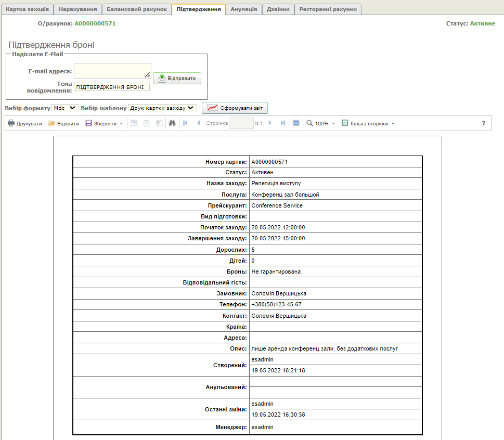Viewport: 504px width, 440px height.
Task: Expand the Кілька сторінок view dropdown
Action: point(368,124)
